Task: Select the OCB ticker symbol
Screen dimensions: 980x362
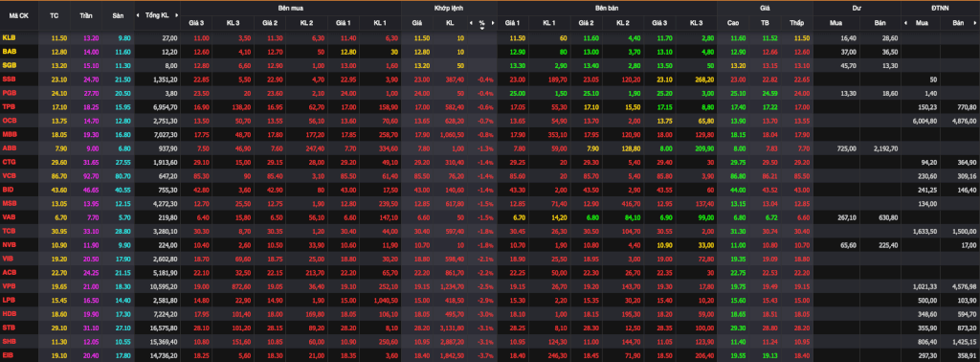Action: tap(10, 120)
